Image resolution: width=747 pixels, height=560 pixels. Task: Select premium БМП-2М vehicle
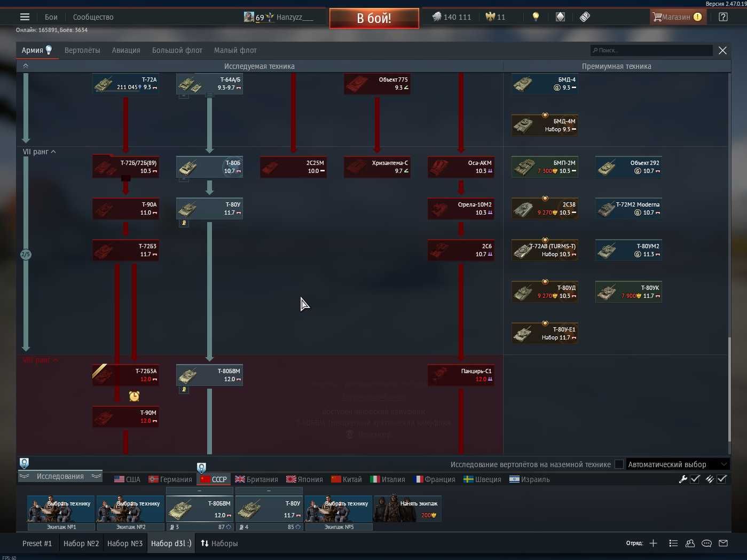tap(545, 167)
